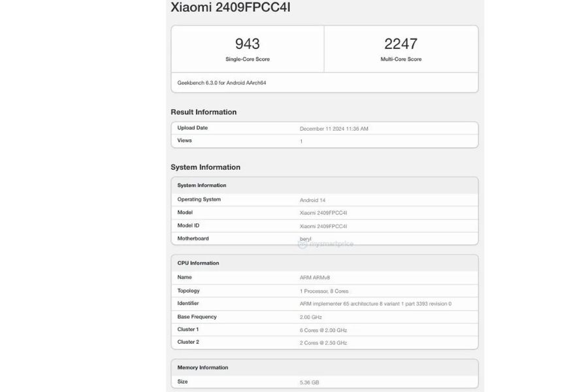
Task: Select the December 11 2024 11:36 AM value
Action: tap(334, 129)
